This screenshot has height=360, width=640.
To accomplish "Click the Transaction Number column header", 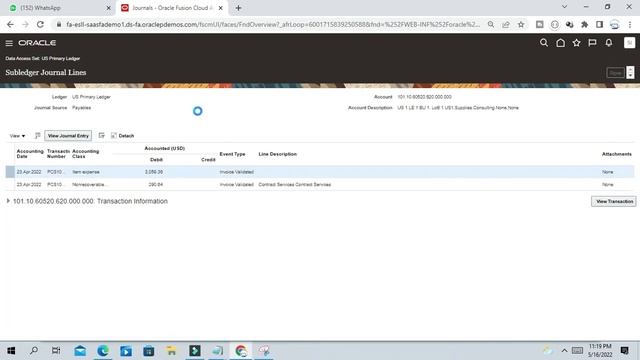I will (x=58, y=154).
